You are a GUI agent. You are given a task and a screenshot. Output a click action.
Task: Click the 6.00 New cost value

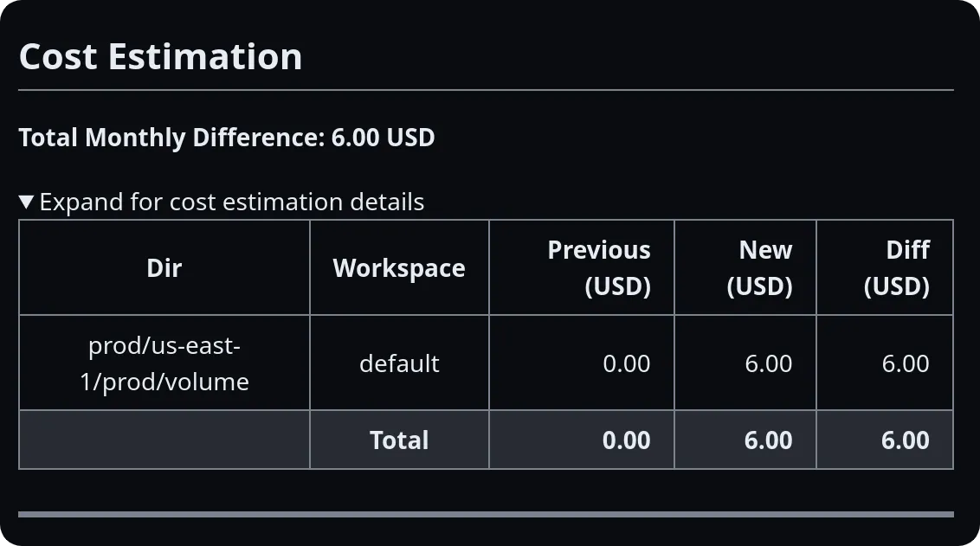769,363
